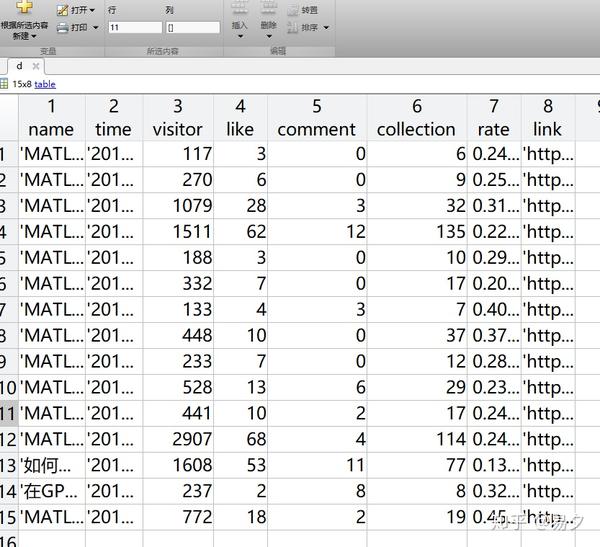The height and width of the screenshot is (547, 600).
Task: Click the 删除 delete grid icon
Action: pyautogui.click(x=268, y=8)
